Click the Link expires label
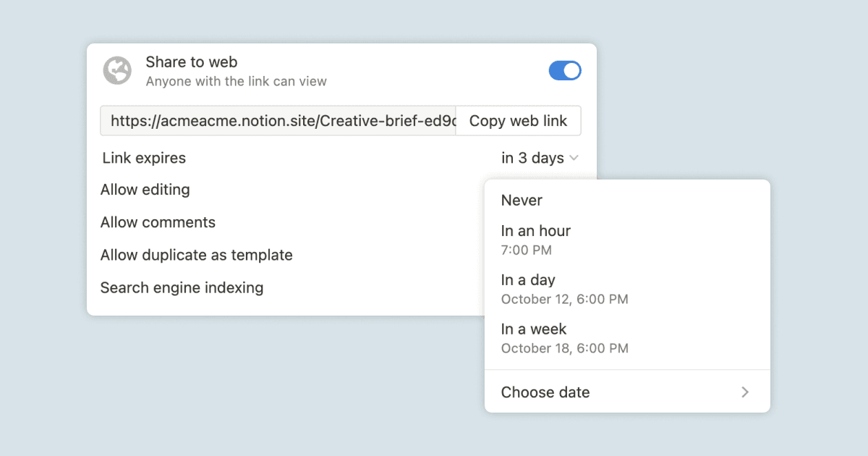The height and width of the screenshot is (456, 868). 142,158
